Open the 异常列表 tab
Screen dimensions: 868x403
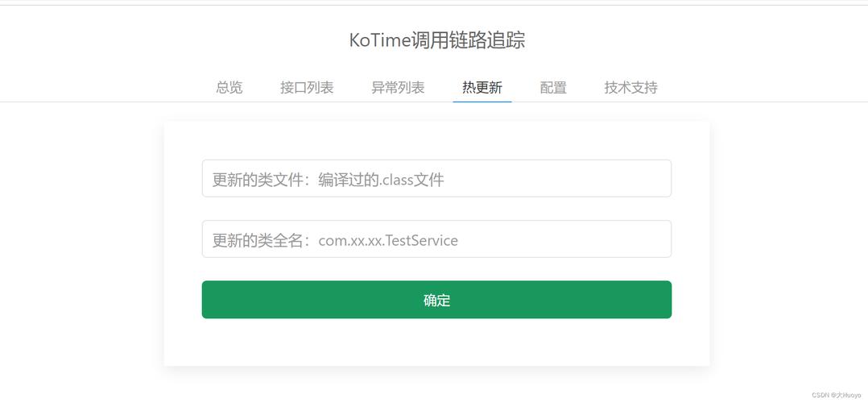tap(398, 88)
